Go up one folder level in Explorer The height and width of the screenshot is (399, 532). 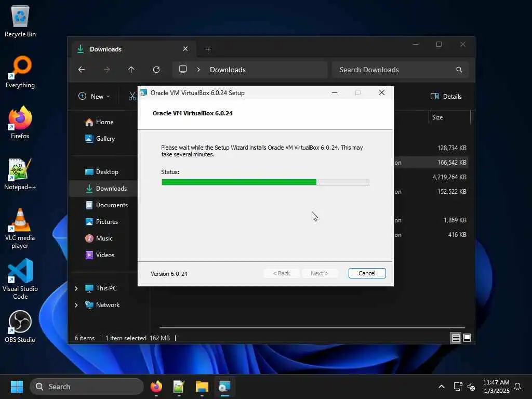click(x=131, y=70)
